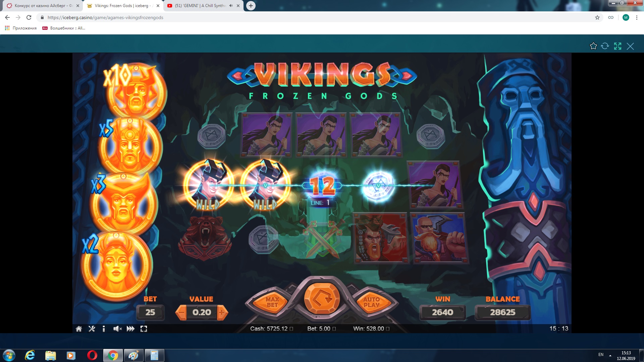Image resolution: width=644 pixels, height=362 pixels.
Task: Add game to favorites star icon
Action: pos(593,46)
